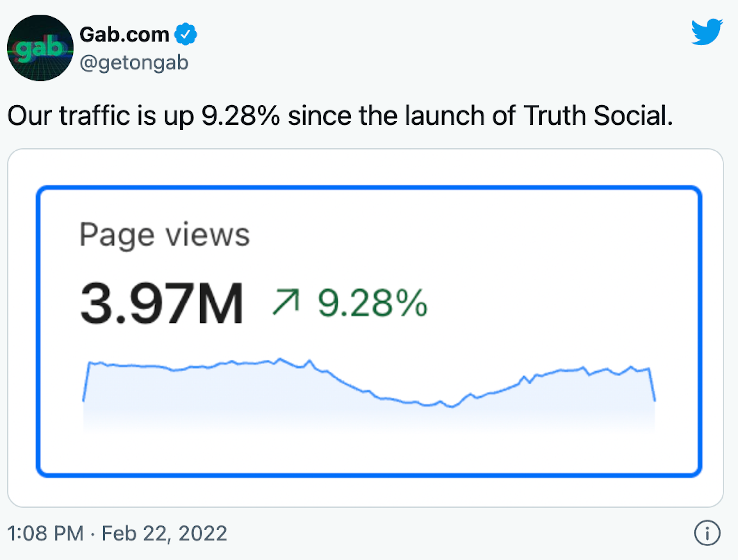
Task: Click the 1:08 PM timestamp
Action: (45, 533)
